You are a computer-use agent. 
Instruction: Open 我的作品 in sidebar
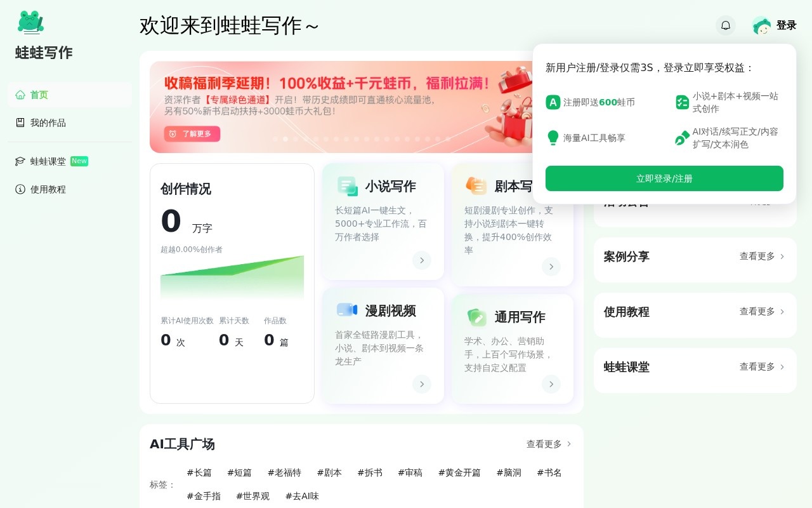point(70,123)
